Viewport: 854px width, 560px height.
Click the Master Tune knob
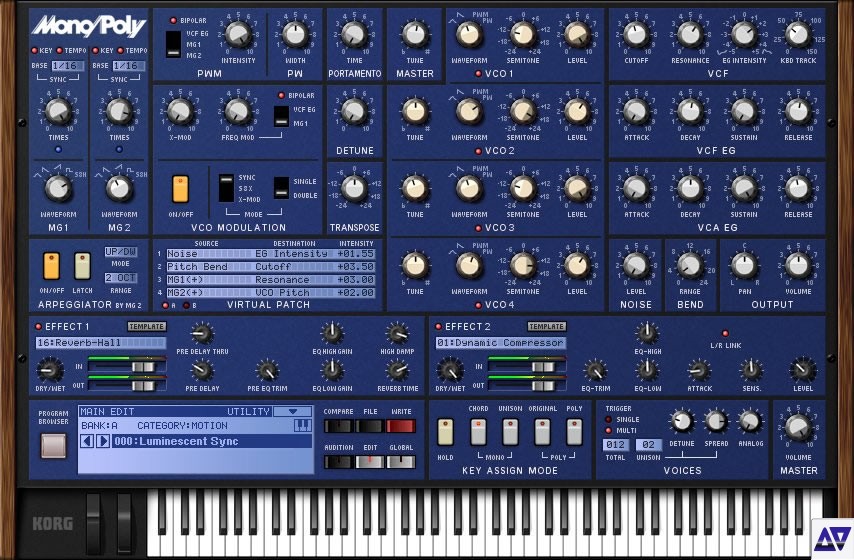pyautogui.click(x=414, y=34)
